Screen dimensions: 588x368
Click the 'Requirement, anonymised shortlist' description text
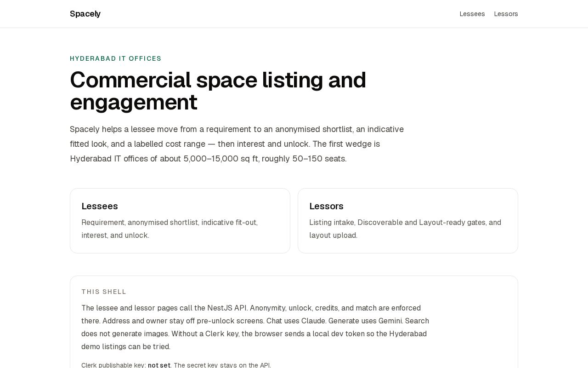click(x=170, y=229)
